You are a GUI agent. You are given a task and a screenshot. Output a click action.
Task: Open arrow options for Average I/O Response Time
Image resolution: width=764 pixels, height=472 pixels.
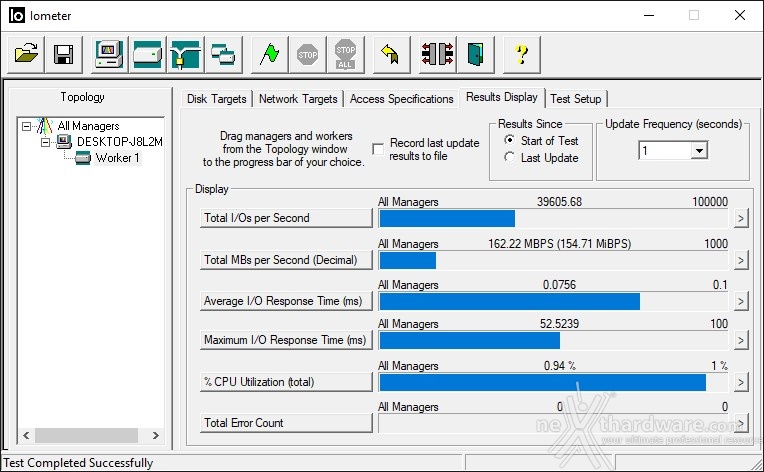[741, 302]
